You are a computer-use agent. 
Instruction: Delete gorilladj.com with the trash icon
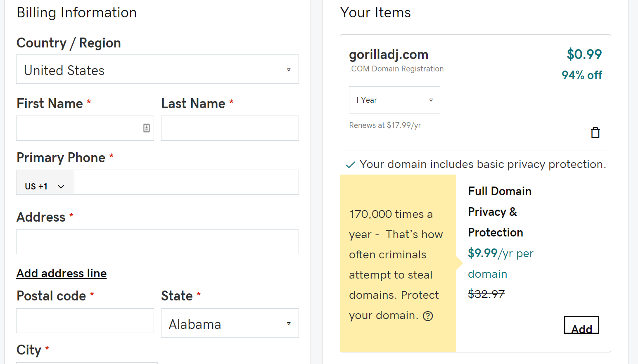(x=595, y=132)
